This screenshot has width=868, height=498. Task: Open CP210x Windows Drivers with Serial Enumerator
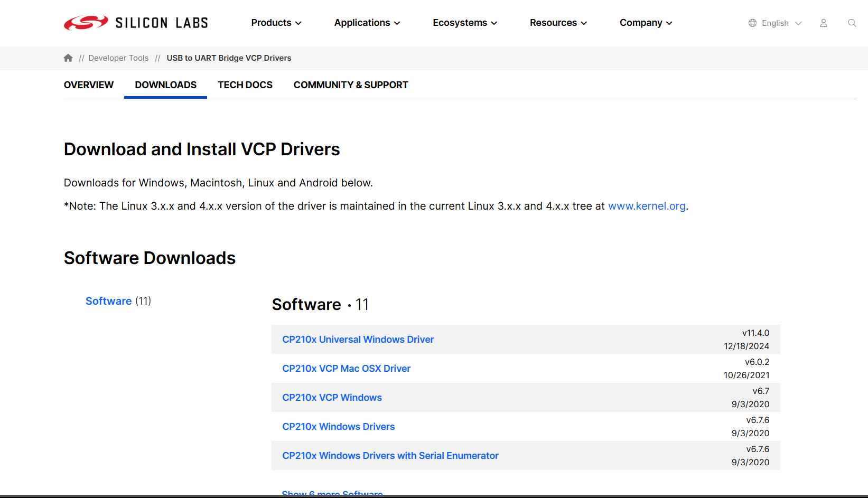tap(390, 456)
